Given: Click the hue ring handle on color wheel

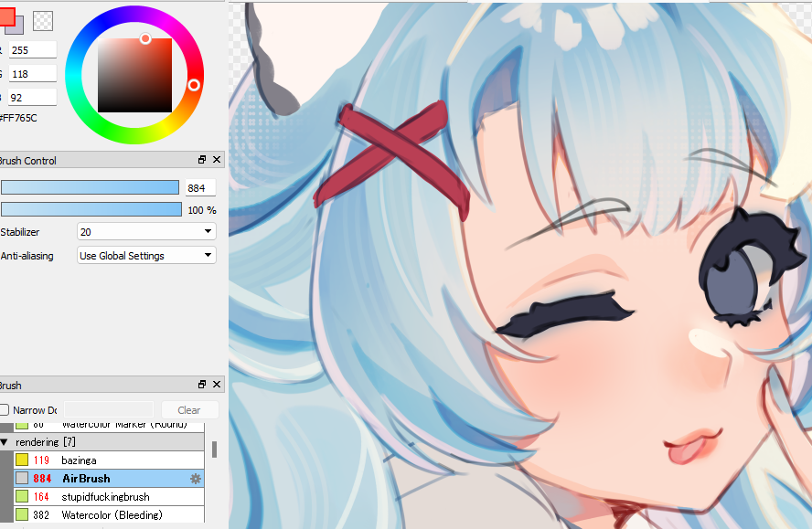Looking at the screenshot, I should click(x=194, y=85).
